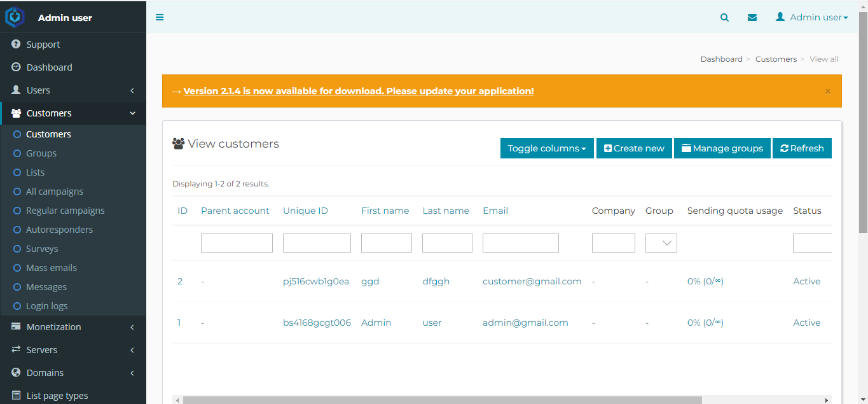
Task: Click the envelope messages icon
Action: [752, 17]
